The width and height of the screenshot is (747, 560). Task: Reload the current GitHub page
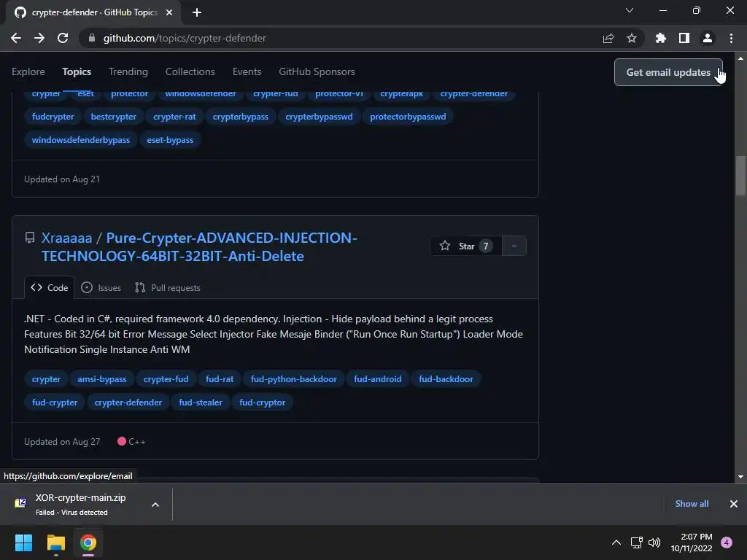pyautogui.click(x=63, y=38)
